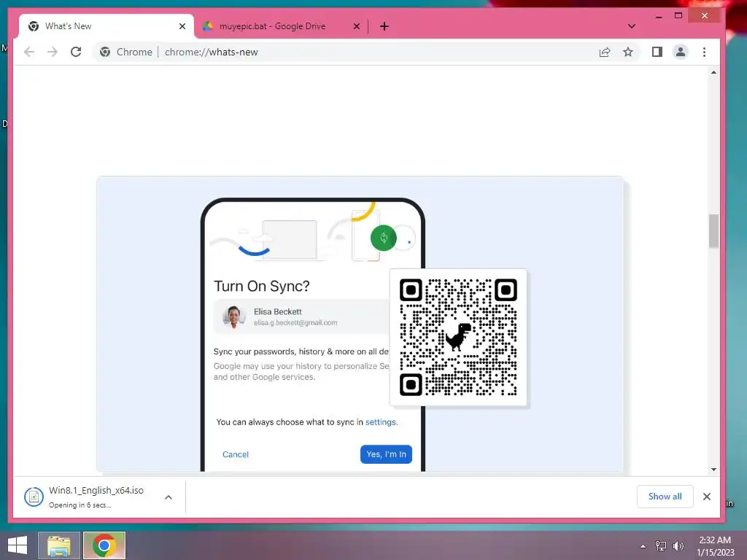Screen dimensions: 747x560
Task: Click the ISO download file icon
Action: [34, 497]
